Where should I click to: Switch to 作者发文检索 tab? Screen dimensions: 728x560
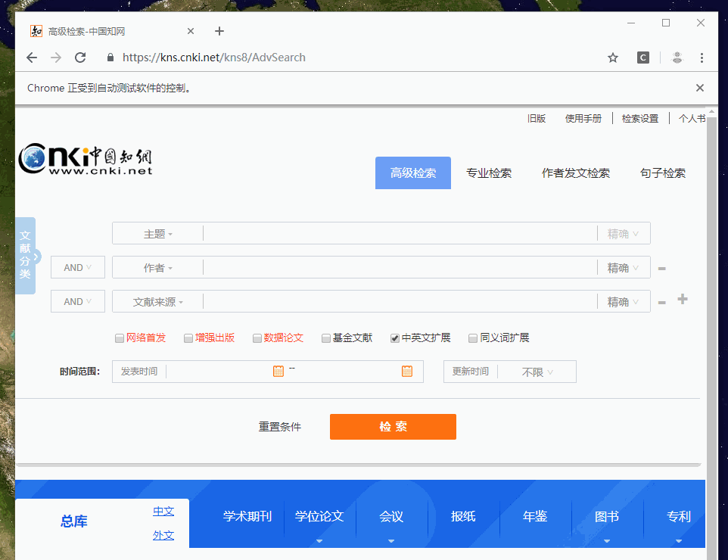point(576,173)
